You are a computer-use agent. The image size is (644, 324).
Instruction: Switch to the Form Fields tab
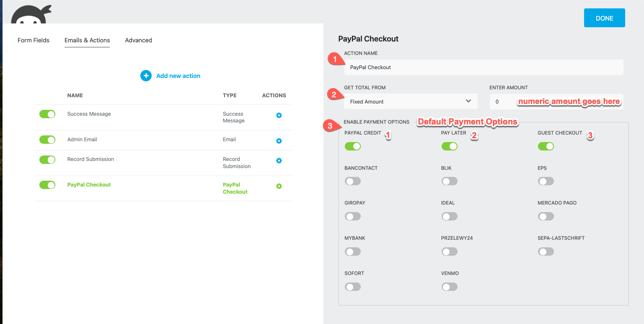pyautogui.click(x=34, y=40)
